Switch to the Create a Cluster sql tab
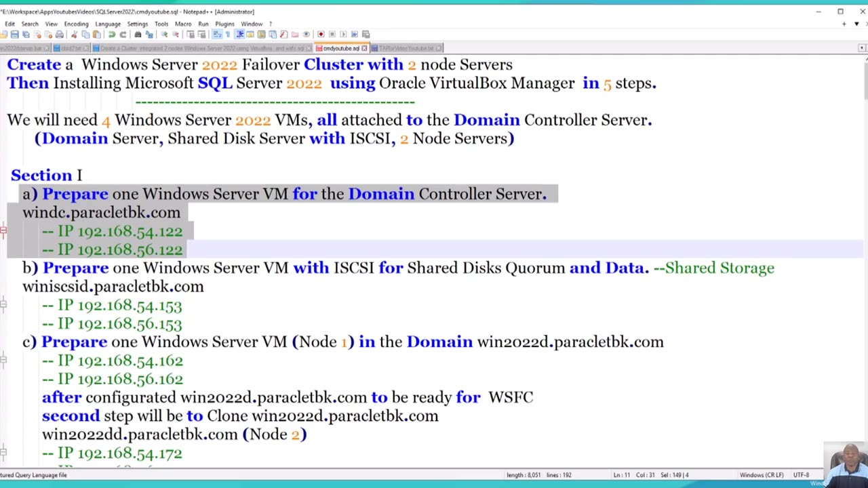868x488 pixels. [202, 48]
